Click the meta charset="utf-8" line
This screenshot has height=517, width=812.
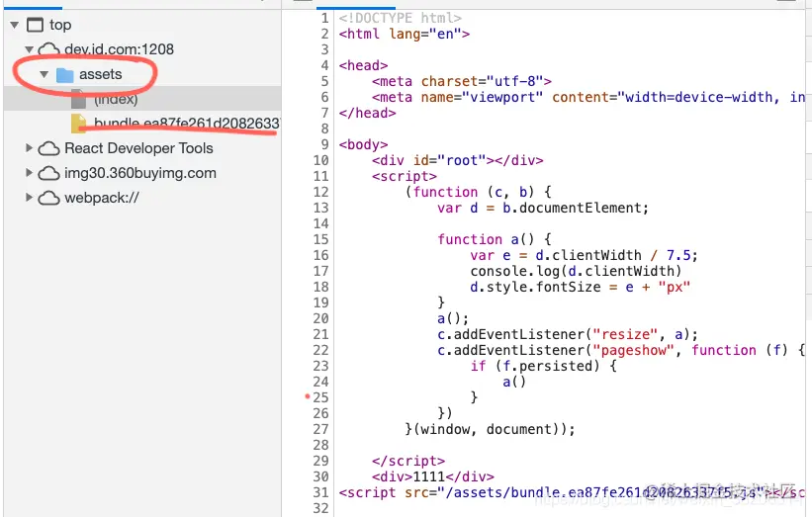(x=462, y=81)
